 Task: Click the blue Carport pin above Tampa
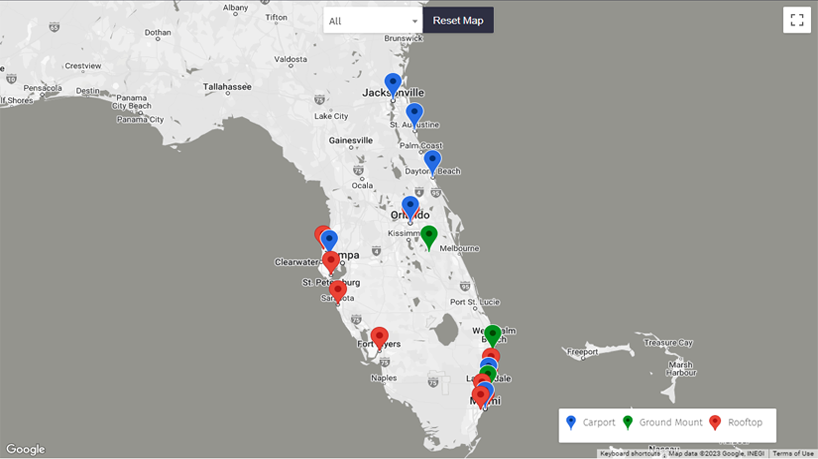point(329,240)
